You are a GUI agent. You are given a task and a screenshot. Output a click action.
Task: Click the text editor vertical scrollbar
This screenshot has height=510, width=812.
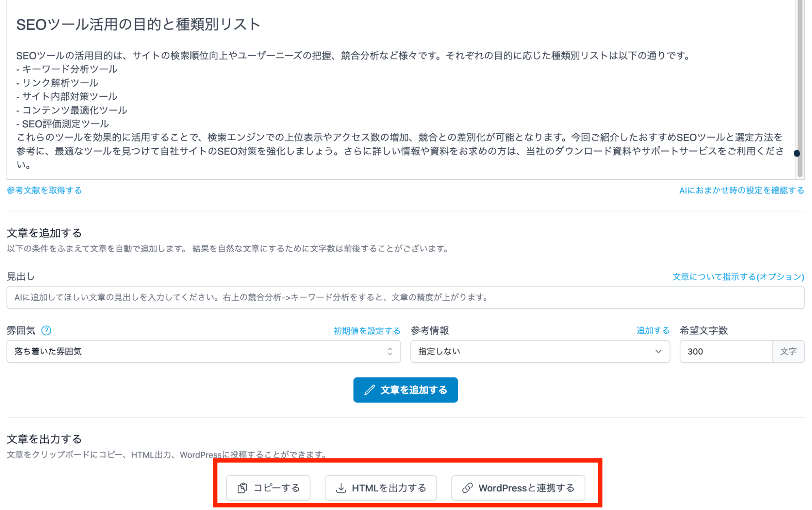pos(800,81)
